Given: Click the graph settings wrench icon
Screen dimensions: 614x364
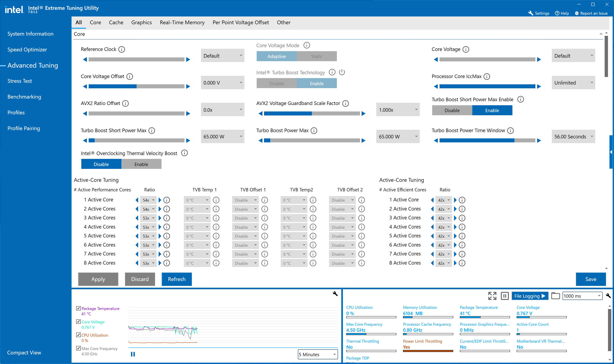Looking at the screenshot, I should pos(335,294).
